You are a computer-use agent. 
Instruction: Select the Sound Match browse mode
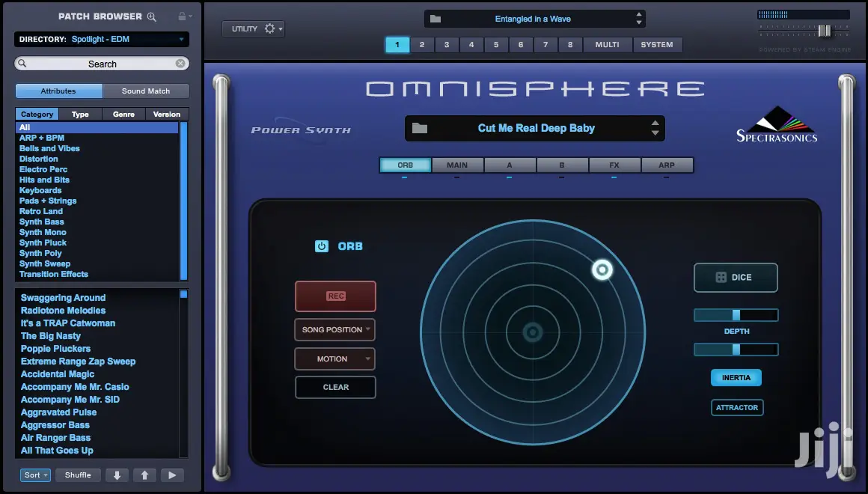tap(146, 91)
